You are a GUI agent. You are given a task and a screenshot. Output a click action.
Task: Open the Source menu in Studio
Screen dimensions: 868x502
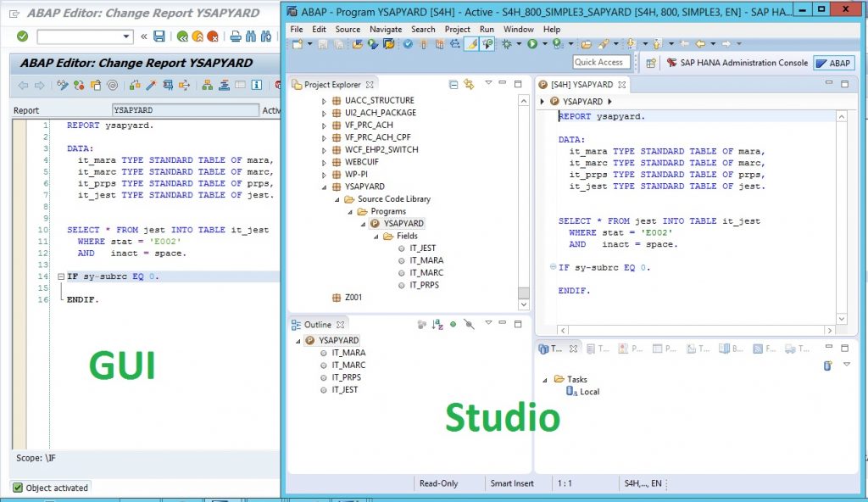pyautogui.click(x=348, y=30)
